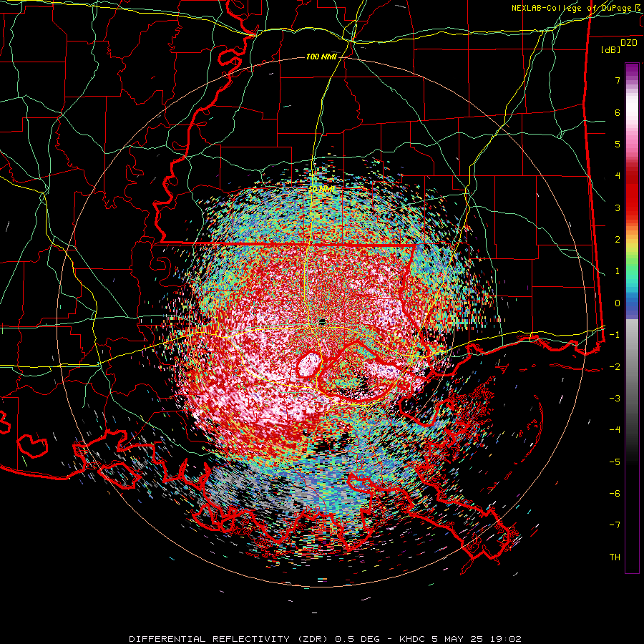This screenshot has height=644, width=644.
Task: Click the white oval lake outlined in red
Action: point(309,364)
